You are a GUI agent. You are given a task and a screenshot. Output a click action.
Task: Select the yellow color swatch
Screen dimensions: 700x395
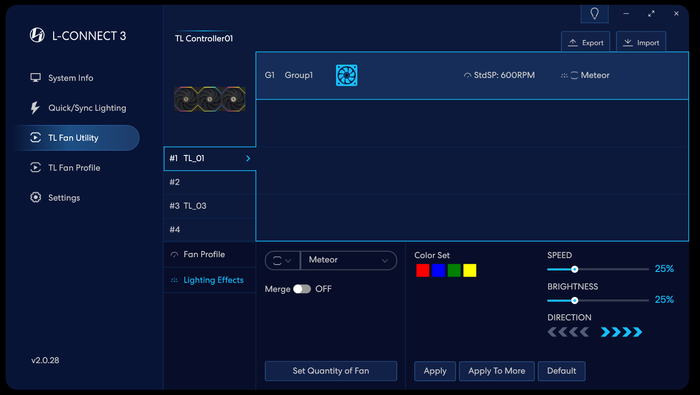click(x=470, y=270)
